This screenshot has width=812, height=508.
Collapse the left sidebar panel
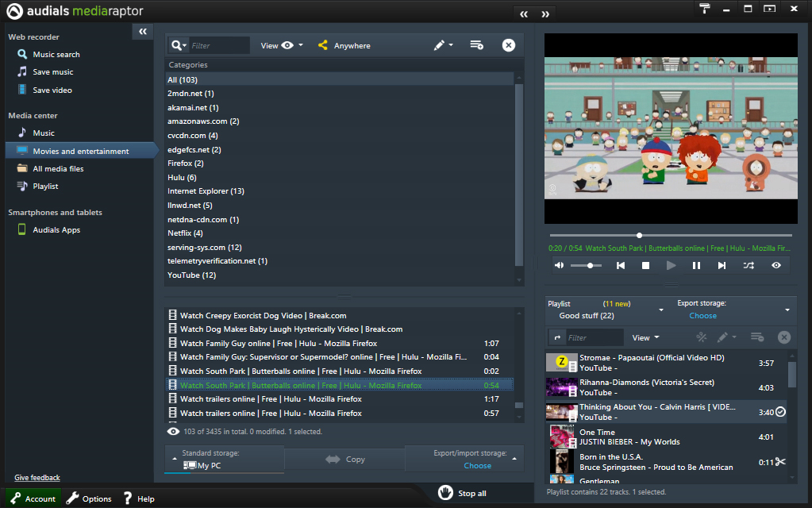(142, 31)
